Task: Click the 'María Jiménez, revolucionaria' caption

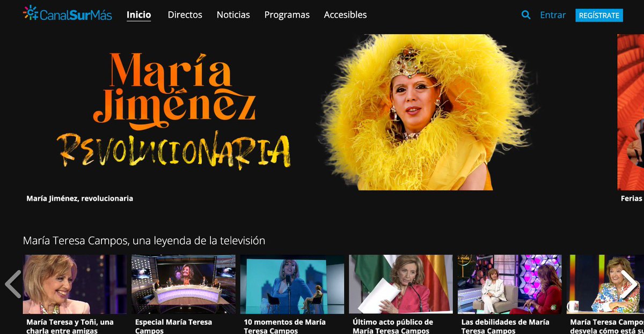Action: (x=80, y=198)
